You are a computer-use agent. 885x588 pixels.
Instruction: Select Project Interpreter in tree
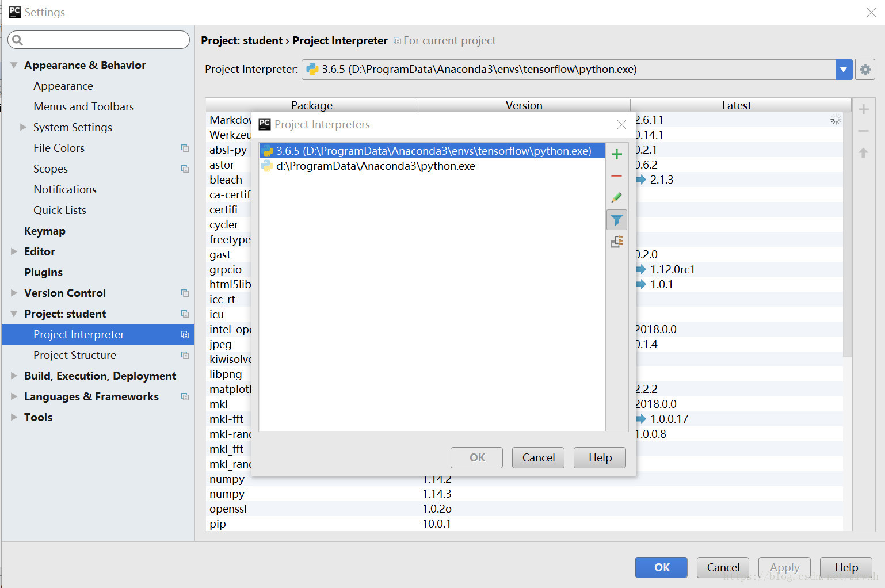point(98,334)
